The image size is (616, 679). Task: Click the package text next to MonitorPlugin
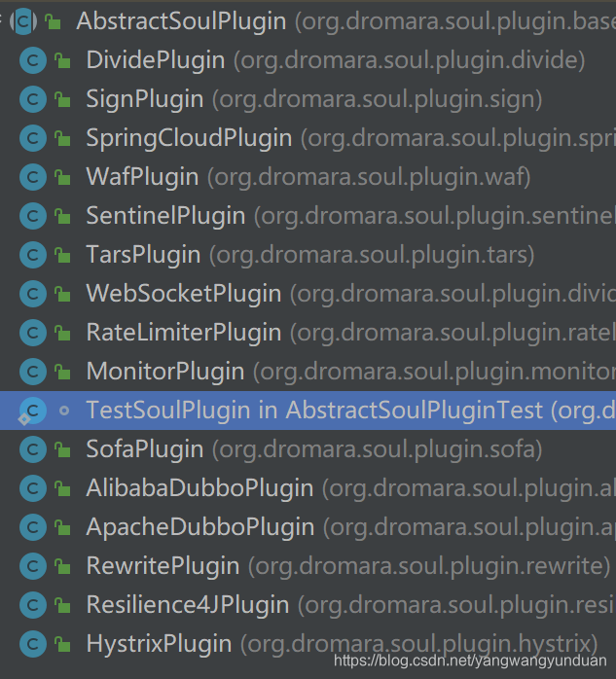(x=434, y=372)
